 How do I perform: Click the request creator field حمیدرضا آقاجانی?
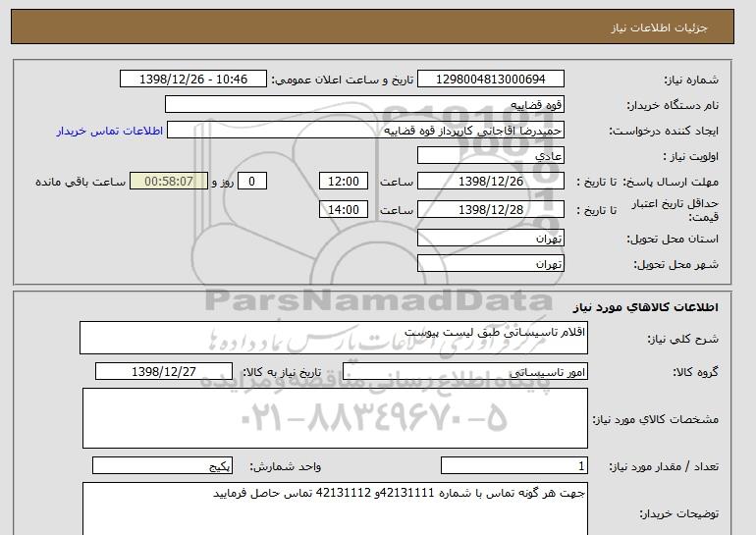click(x=365, y=131)
